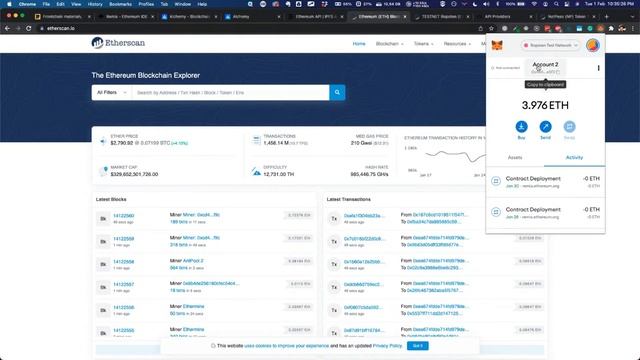Click the Bk icon for block 14122558

click(103, 264)
